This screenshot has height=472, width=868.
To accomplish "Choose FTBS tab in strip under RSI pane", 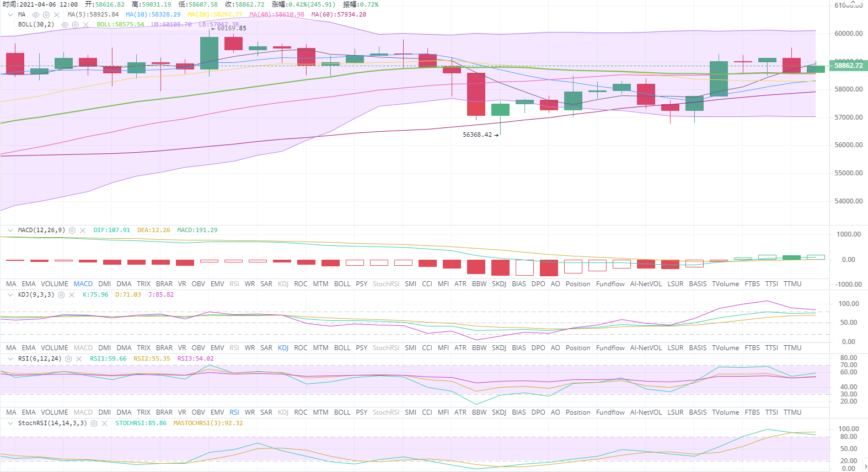I will pyautogui.click(x=752, y=412).
